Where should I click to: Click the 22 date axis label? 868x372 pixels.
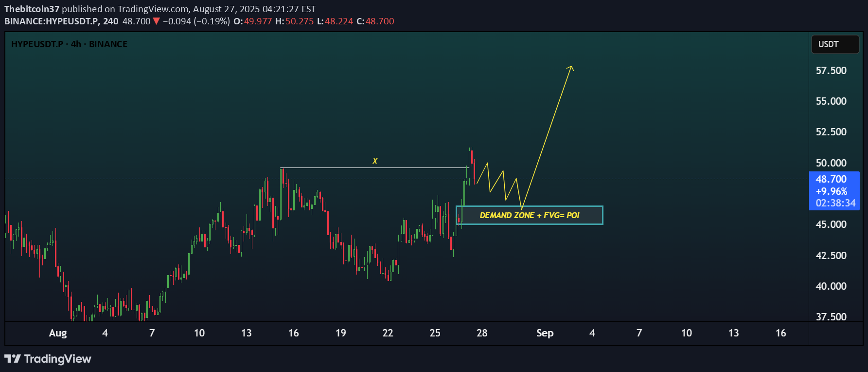click(x=388, y=333)
